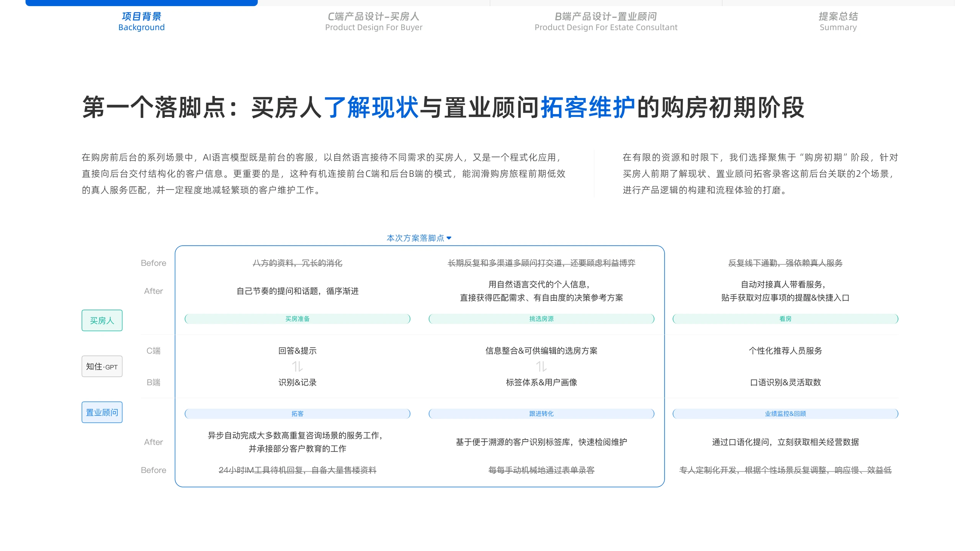Switch to the B端产品设计-置业顾问 tab
980x551 pixels.
click(606, 21)
